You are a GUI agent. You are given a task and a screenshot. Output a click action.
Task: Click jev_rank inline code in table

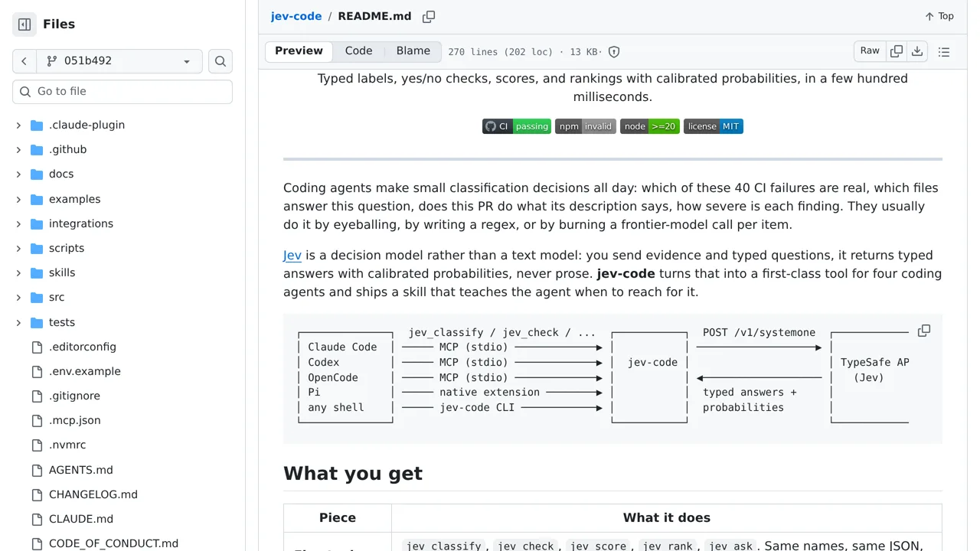pyautogui.click(x=668, y=546)
